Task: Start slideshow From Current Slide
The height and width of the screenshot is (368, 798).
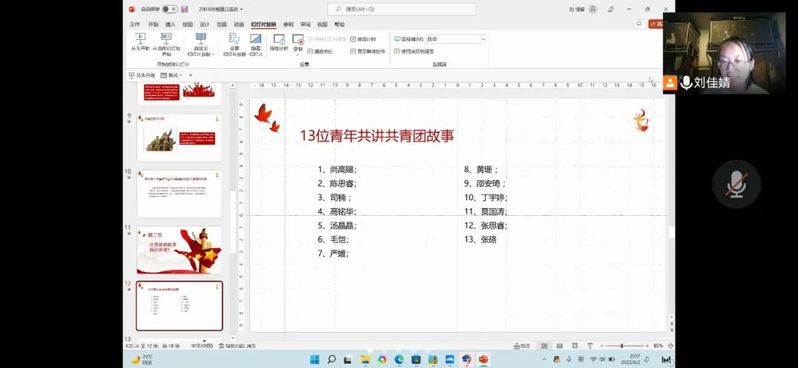Action: coord(166,44)
